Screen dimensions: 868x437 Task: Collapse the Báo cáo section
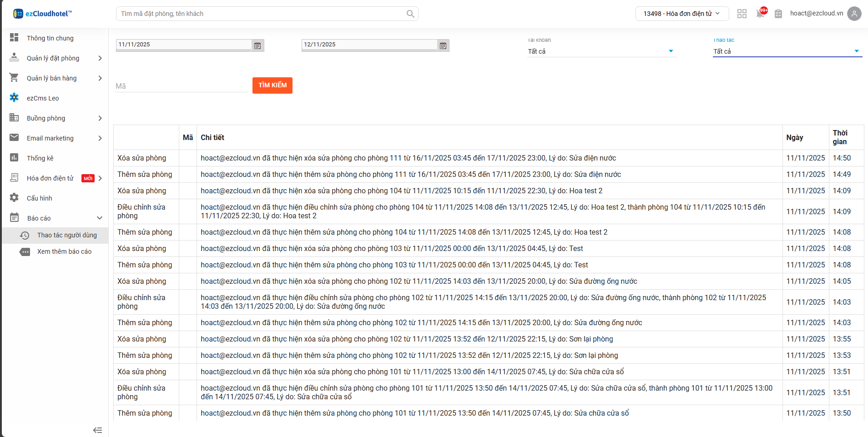click(100, 218)
